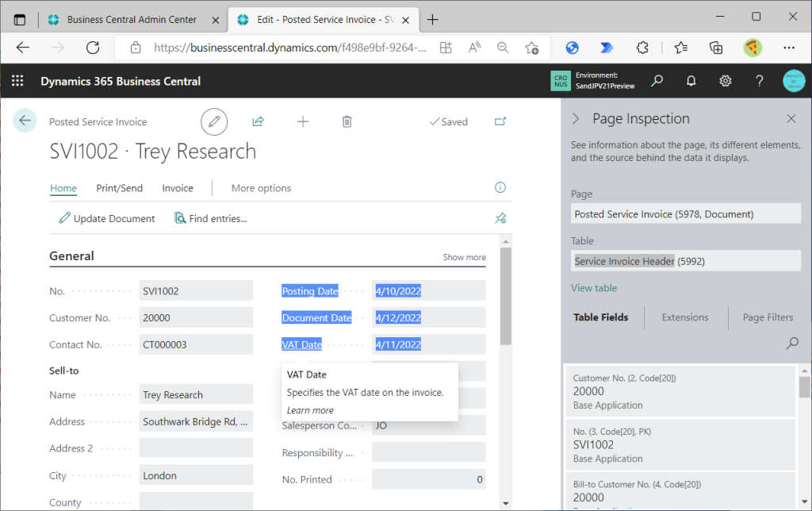Collapse the Page Inspection panel chevron
Screen dimensions: 812x511
tap(576, 119)
